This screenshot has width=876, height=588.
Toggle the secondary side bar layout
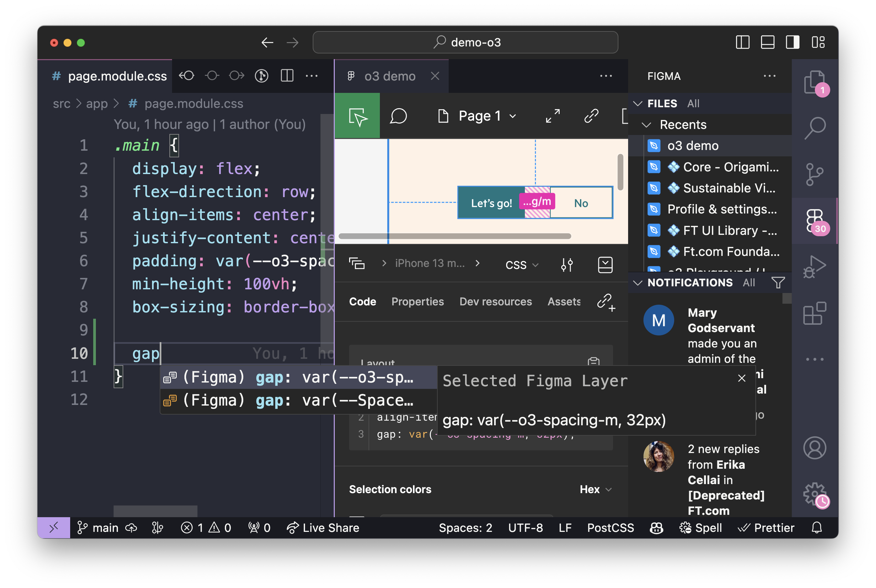tap(792, 42)
